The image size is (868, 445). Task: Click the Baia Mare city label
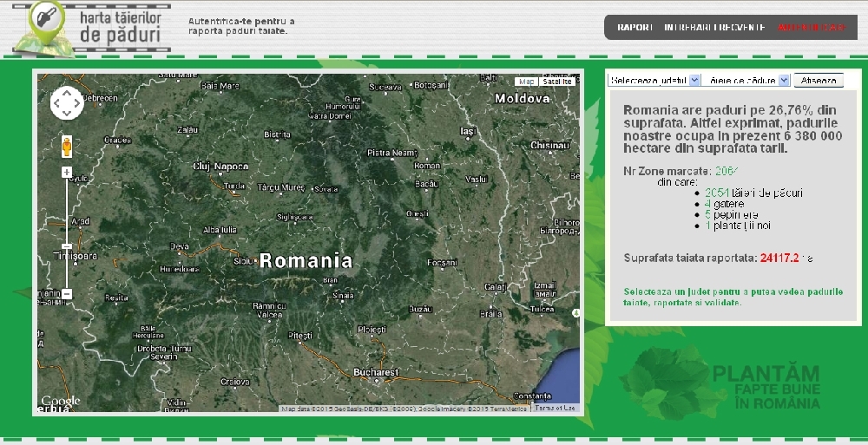coord(220,86)
